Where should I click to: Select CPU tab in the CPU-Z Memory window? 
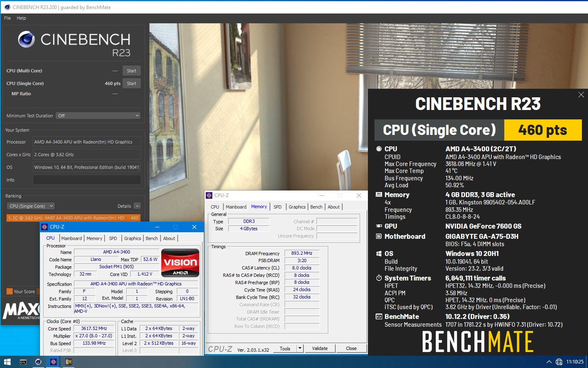[x=215, y=207]
